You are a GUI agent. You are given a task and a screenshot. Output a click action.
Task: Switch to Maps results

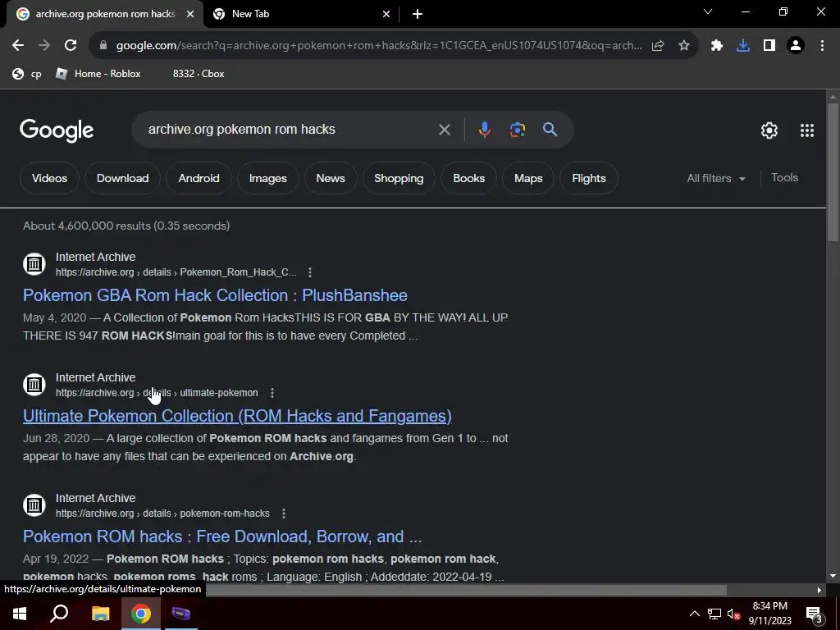(x=528, y=178)
